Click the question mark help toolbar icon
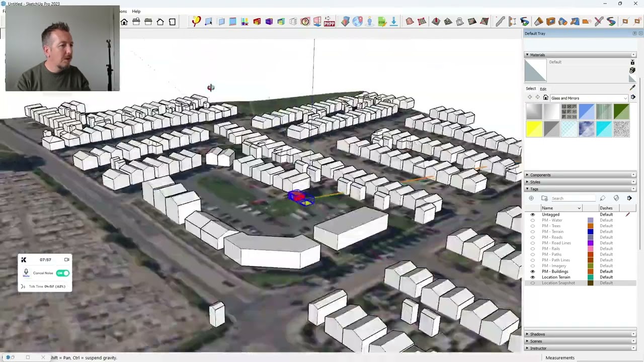The image size is (644, 362). pyautogui.click(x=305, y=22)
